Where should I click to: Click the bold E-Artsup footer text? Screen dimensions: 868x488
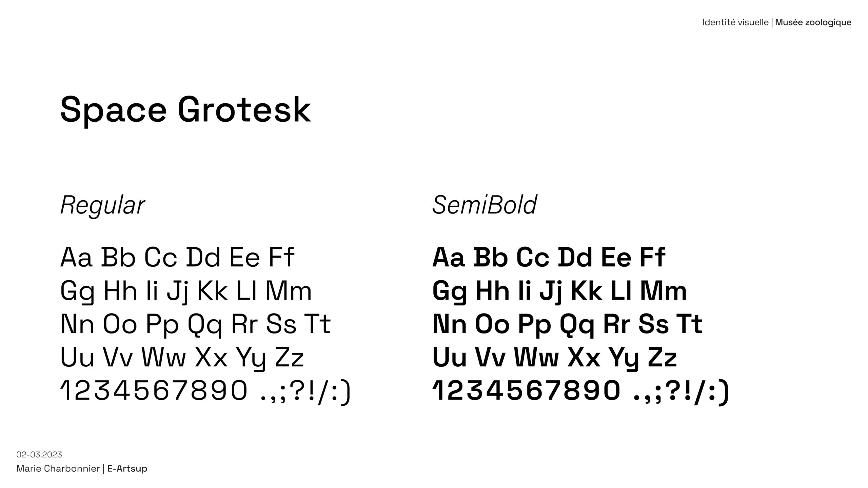127,469
